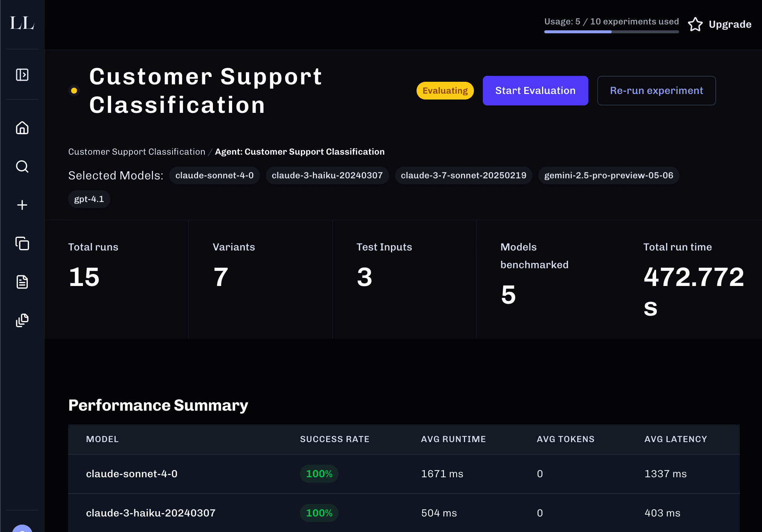
Task: Open the document page sidebar icon
Action: point(22,282)
